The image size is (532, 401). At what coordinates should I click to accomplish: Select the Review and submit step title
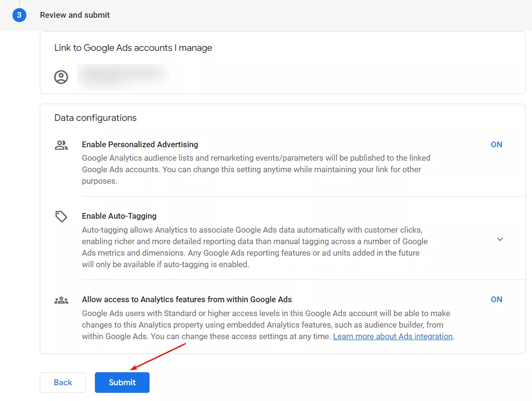click(x=75, y=15)
